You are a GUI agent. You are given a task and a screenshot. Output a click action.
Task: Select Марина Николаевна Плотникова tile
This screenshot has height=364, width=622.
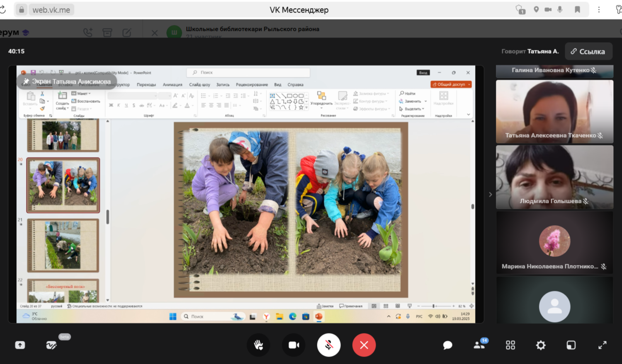(554, 243)
